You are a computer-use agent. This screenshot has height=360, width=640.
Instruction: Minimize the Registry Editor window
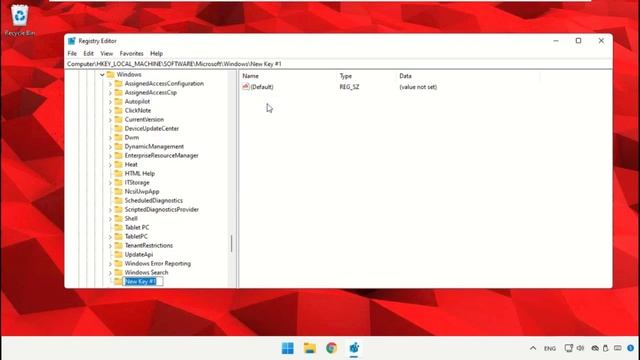(556, 40)
